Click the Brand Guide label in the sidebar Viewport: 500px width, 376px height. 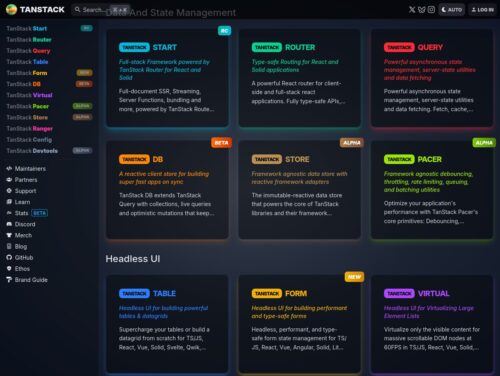(31, 280)
